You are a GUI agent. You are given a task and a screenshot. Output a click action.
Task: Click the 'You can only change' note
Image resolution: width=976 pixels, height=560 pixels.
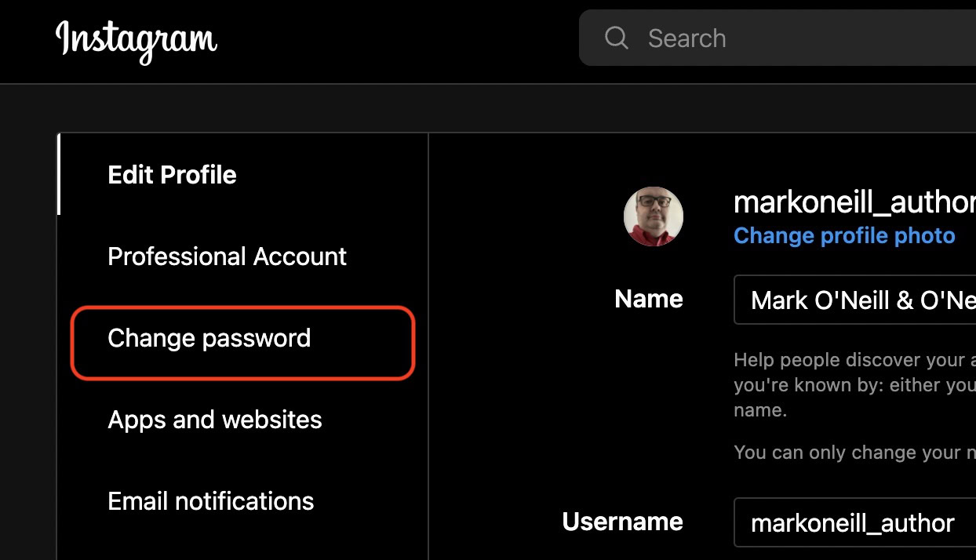coord(854,453)
